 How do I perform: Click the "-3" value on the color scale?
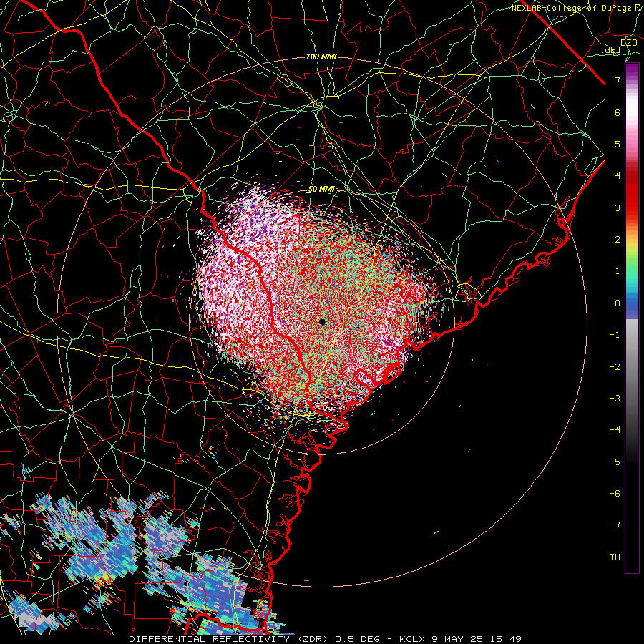[615, 399]
